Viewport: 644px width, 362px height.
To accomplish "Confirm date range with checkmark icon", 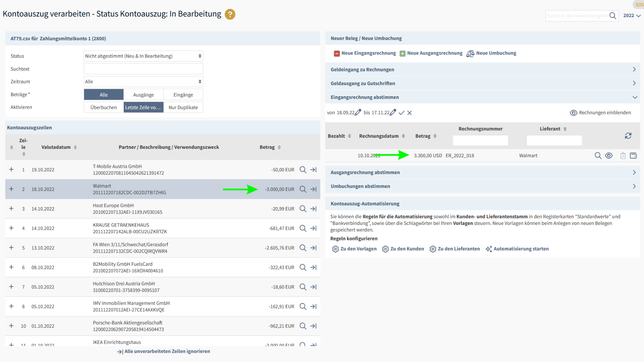I will pyautogui.click(x=401, y=113).
